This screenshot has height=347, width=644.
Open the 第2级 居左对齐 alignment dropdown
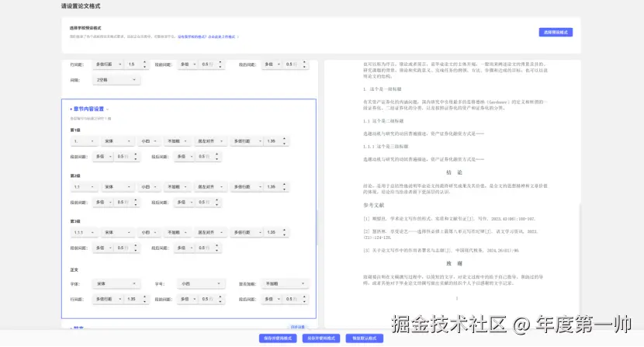click(210, 186)
